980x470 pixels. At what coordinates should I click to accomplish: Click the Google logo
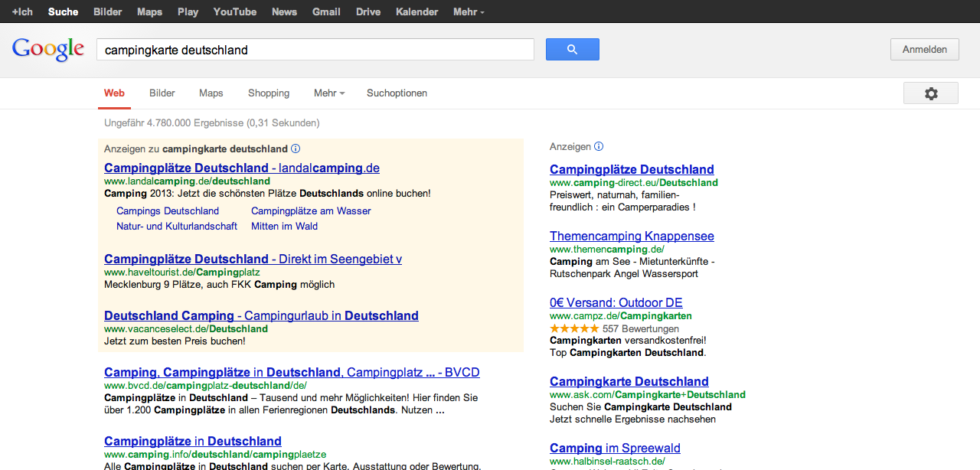(x=47, y=50)
